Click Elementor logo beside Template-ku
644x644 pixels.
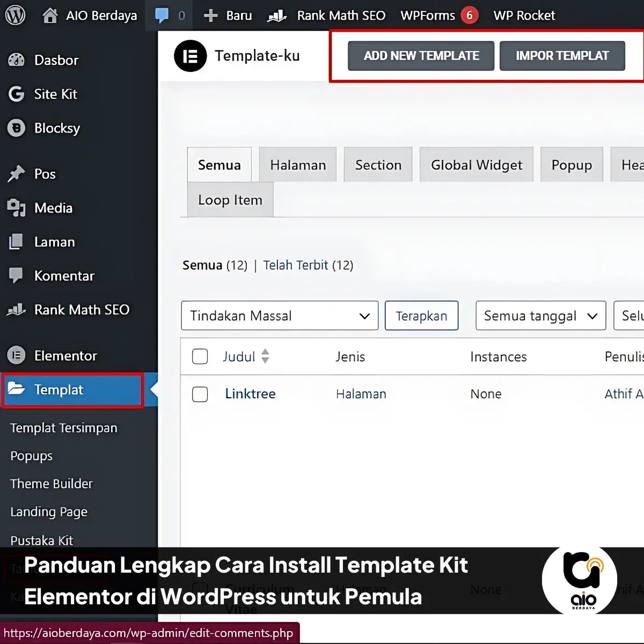[191, 56]
